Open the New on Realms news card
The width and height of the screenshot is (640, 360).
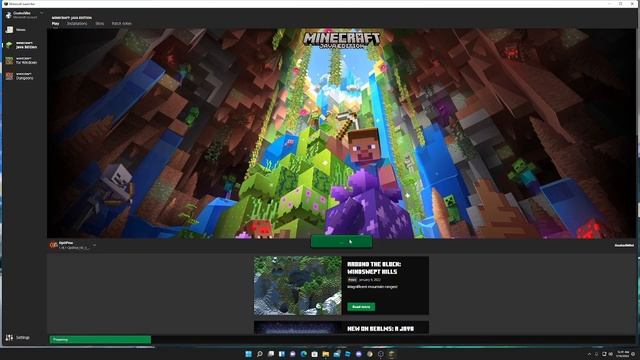(341, 328)
